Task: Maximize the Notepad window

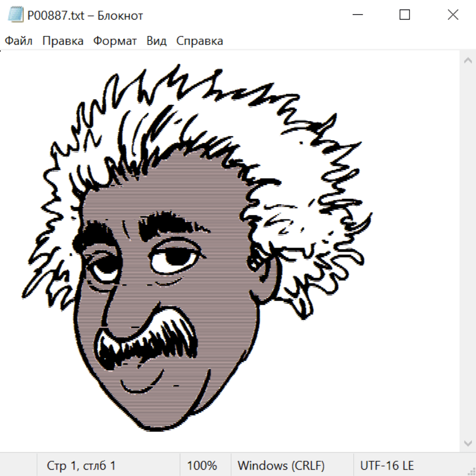Action: [405, 15]
